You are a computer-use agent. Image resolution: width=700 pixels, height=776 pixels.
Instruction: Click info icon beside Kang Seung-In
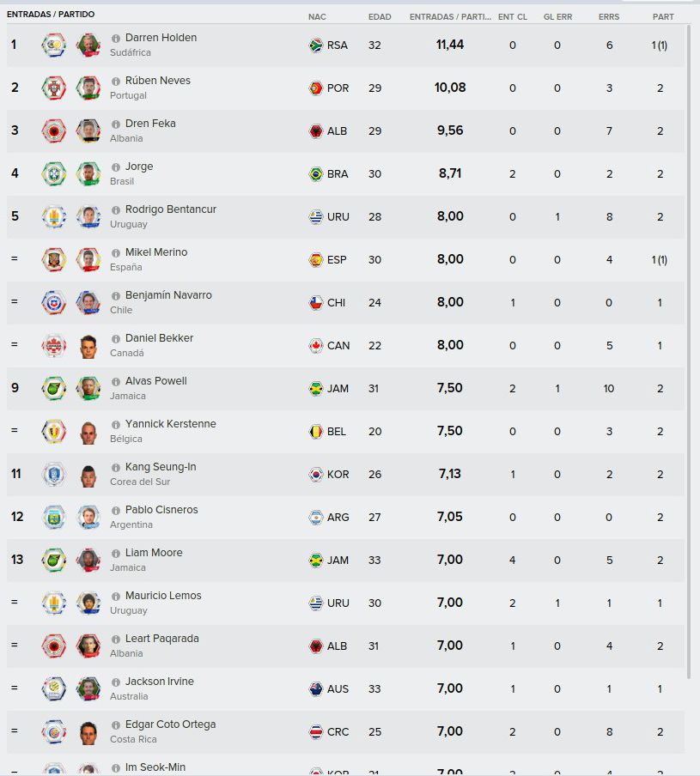coord(115,467)
